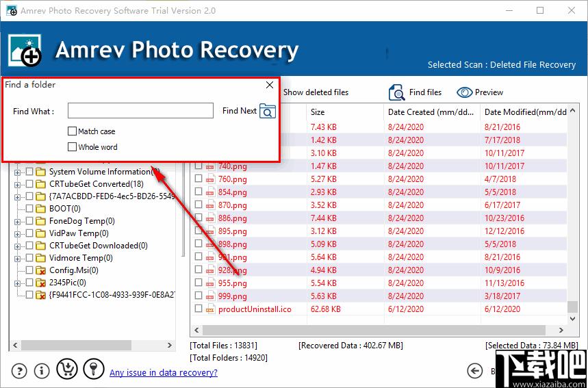Sort by Date Modified column header
The height and width of the screenshot is (388, 588).
pyautogui.click(x=525, y=112)
